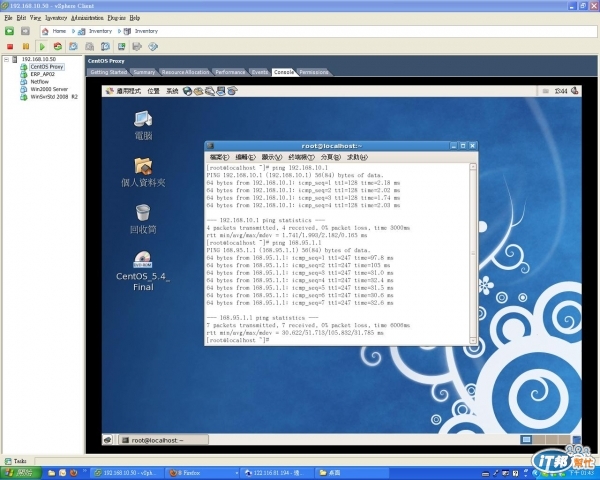Open Applications menu in CentOS panel
The width and height of the screenshot is (600, 480).
(129, 91)
